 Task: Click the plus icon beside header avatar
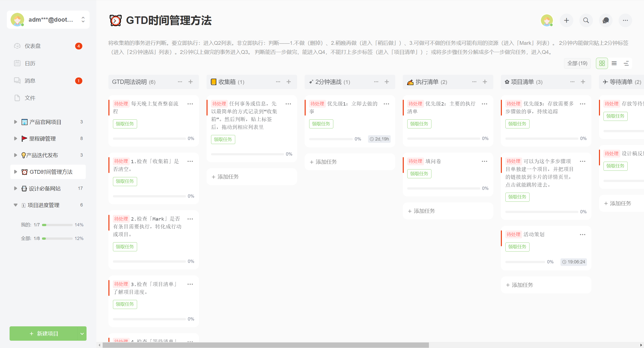[566, 20]
